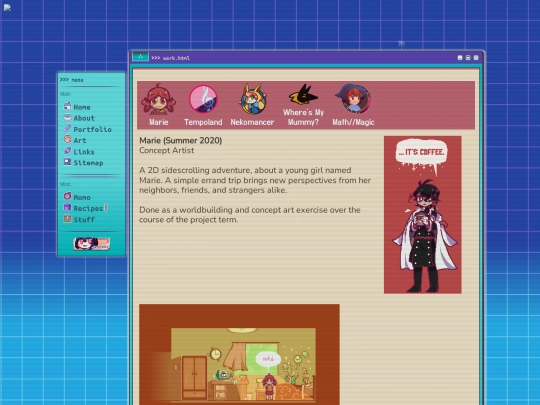Visit the Links page
The height and width of the screenshot is (405, 540).
84,152
